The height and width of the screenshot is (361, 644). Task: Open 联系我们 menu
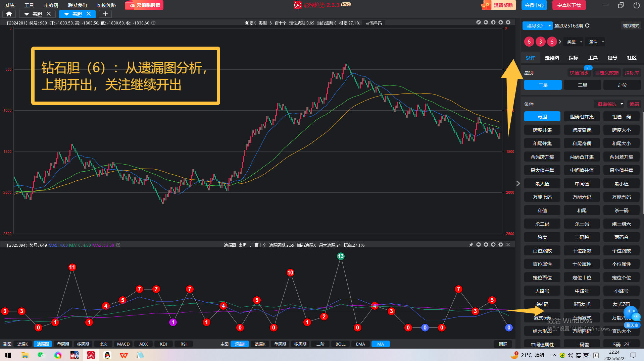point(77,5)
